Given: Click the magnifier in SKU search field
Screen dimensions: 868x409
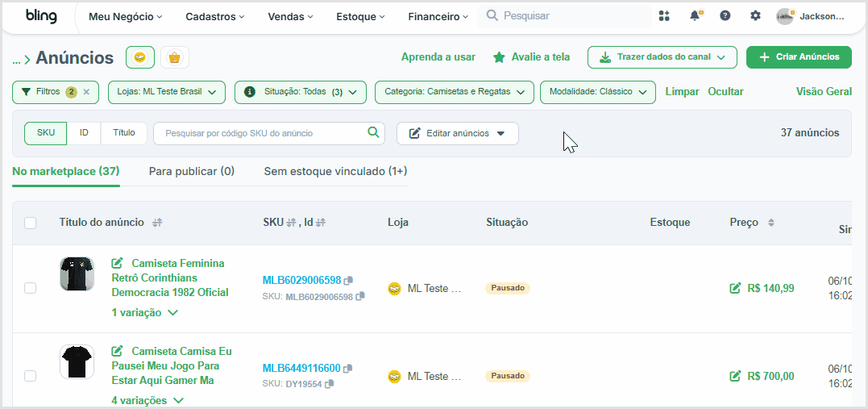Looking at the screenshot, I should pyautogui.click(x=374, y=132).
